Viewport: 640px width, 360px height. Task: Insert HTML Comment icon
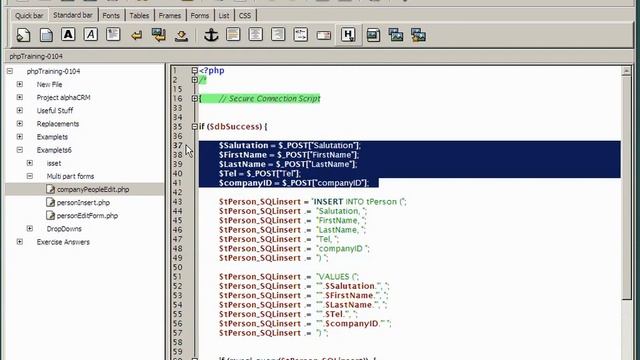click(x=301, y=35)
